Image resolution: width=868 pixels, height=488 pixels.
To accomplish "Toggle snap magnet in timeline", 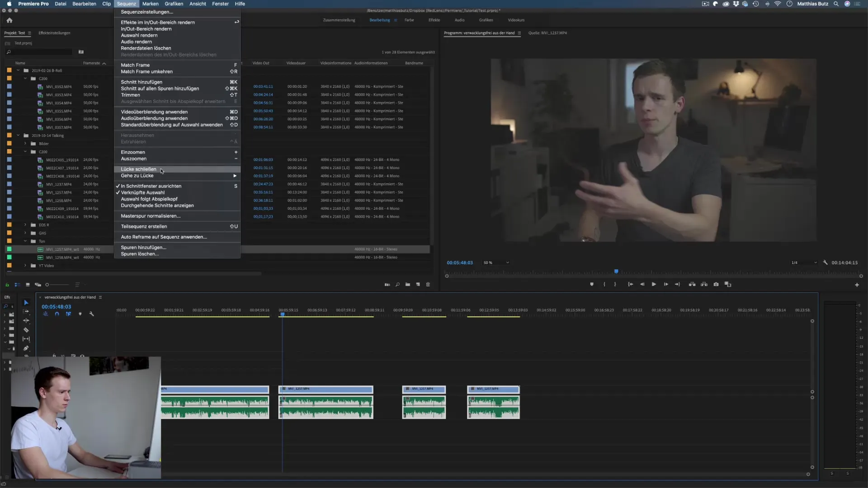I will [x=57, y=314].
